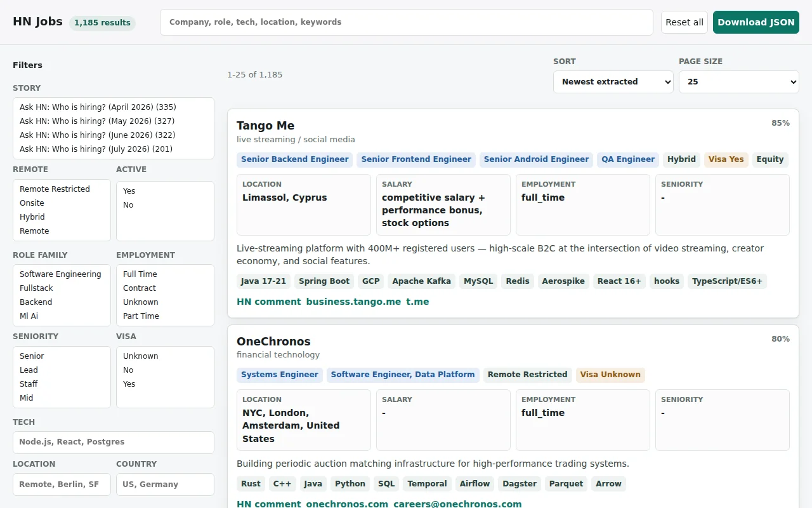Select the July 2026 Who is hiring story
Viewport: 812px width, 508px height.
[x=114, y=149]
